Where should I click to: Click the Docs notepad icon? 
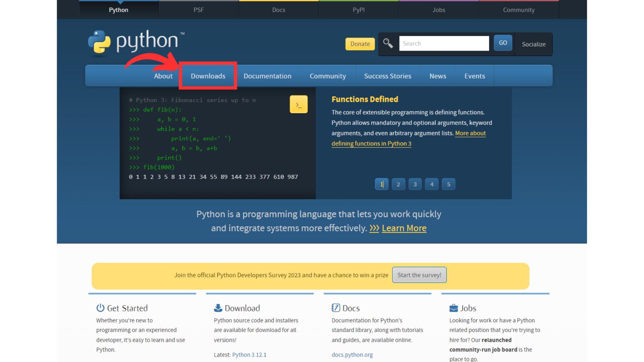pos(336,308)
